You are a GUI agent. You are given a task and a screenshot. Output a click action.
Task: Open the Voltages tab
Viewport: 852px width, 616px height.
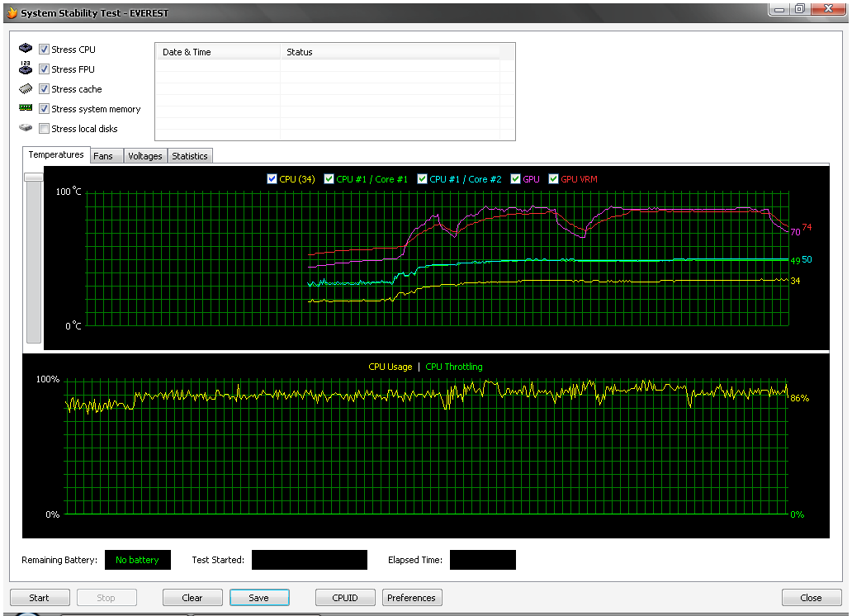[145, 156]
